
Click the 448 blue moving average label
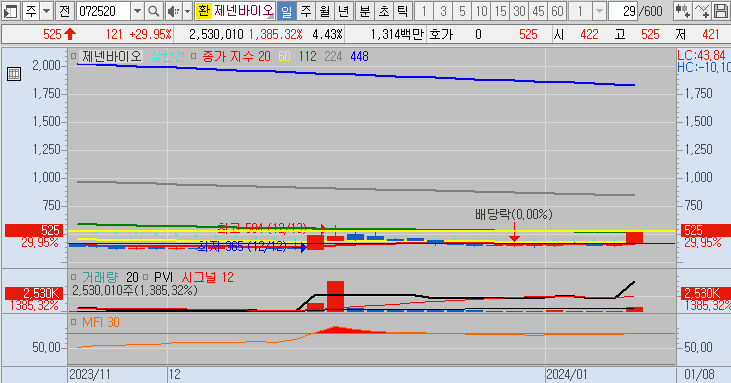tap(359, 56)
